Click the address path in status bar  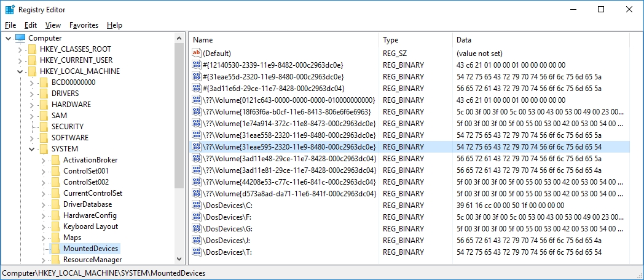(x=103, y=273)
